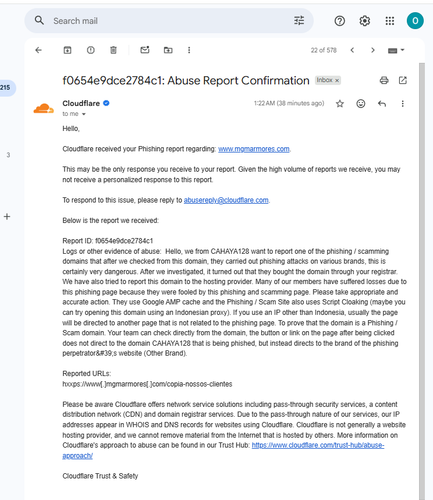Click 'Report ID: f0654e9dce2784c1' text
433x500 pixels.
pos(108,241)
